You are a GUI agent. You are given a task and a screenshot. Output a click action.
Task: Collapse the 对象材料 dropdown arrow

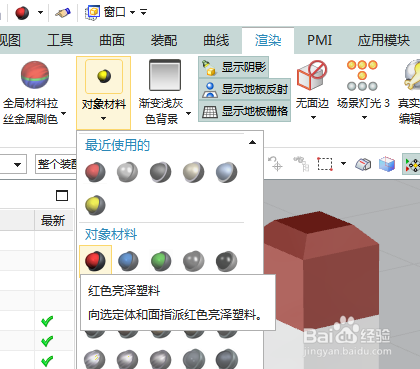[103, 118]
